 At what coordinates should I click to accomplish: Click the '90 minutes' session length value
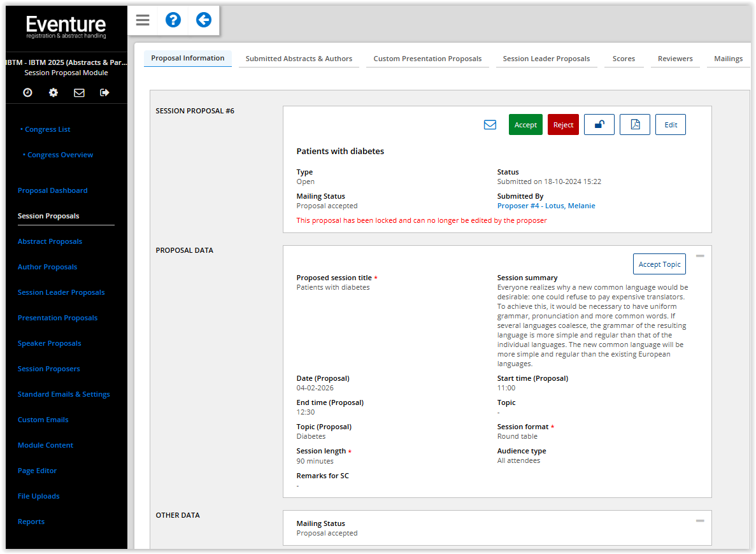(315, 462)
